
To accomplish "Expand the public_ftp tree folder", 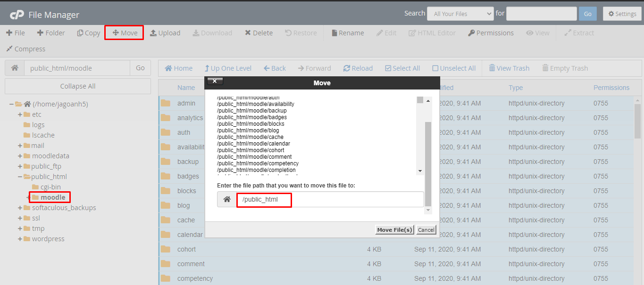I will click(20, 166).
